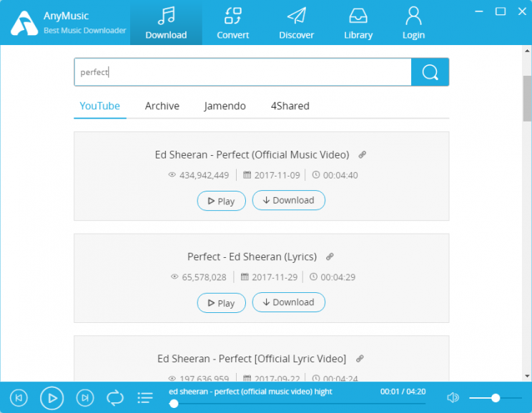Click the vertical scrollbar thumb
532x413 pixels.
tap(527, 99)
